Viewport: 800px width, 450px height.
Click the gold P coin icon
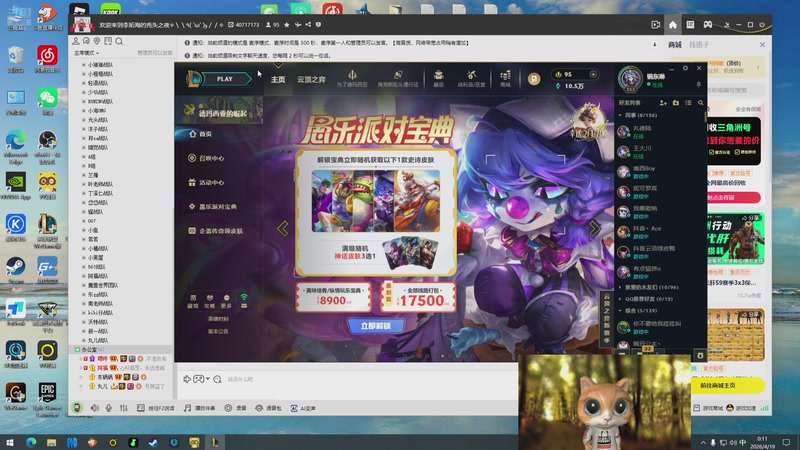[x=534, y=79]
